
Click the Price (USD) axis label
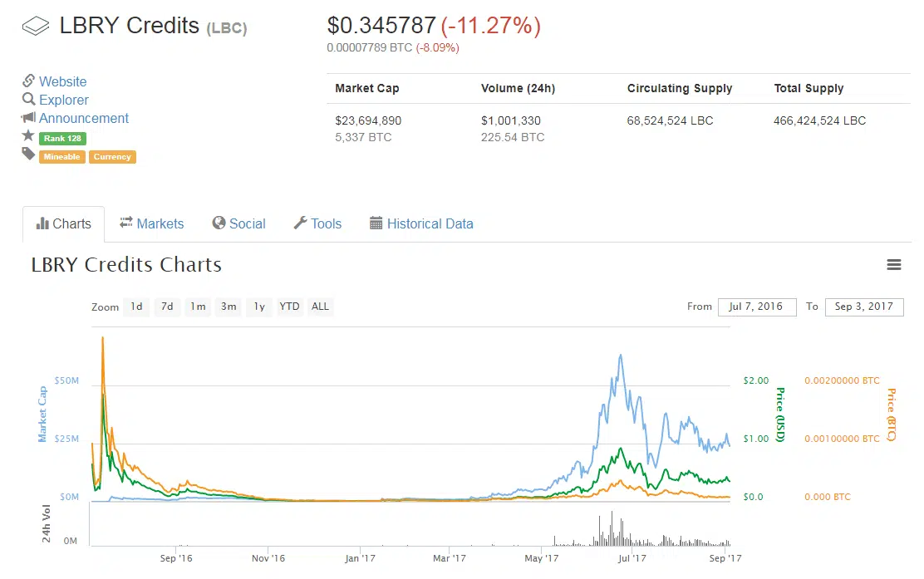tap(780, 415)
